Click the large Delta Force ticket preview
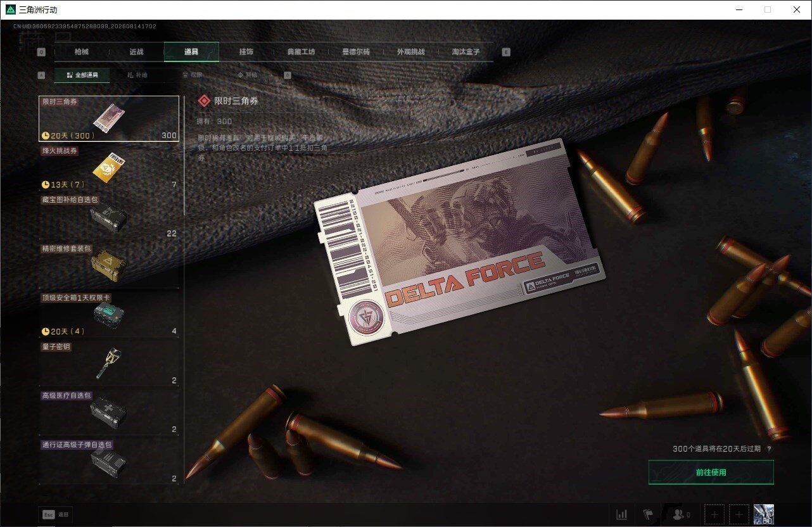812x527 pixels. pos(460,241)
